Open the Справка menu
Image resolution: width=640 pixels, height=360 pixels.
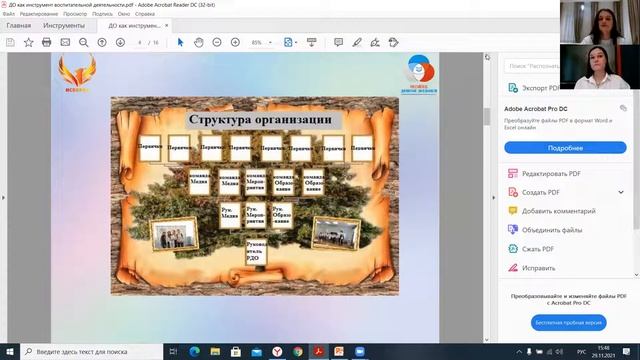(144, 14)
